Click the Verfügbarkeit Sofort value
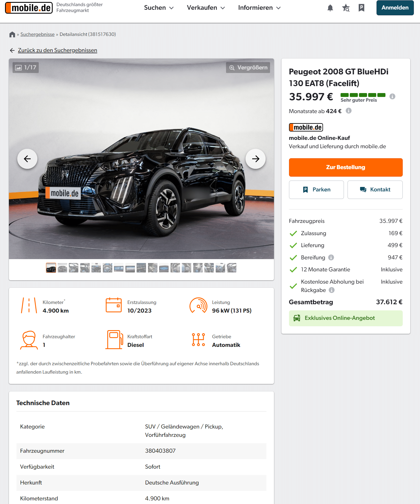 click(x=153, y=467)
